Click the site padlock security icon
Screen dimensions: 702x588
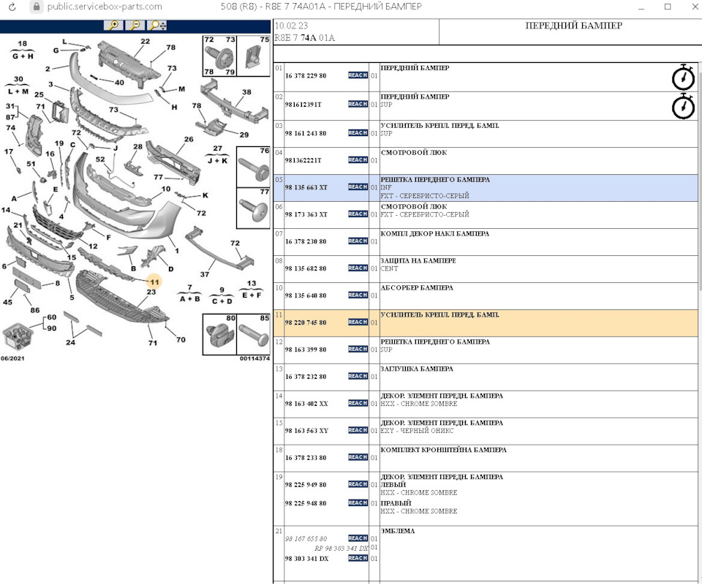[35, 7]
